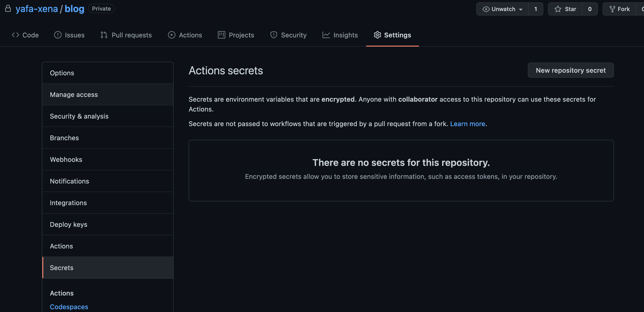This screenshot has width=644, height=312.
Task: Click the Unwatch eye icon
Action: [x=486, y=9]
